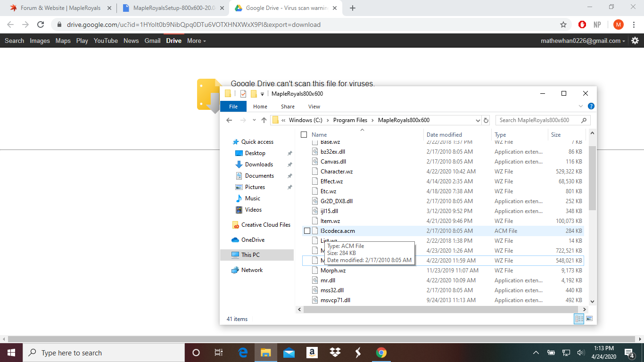Bookmark this page with the star icon

click(x=563, y=25)
